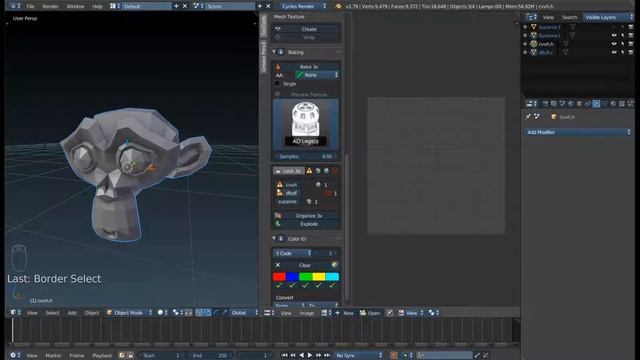Open the File menu
640x360 pixels.
click(x=30, y=7)
